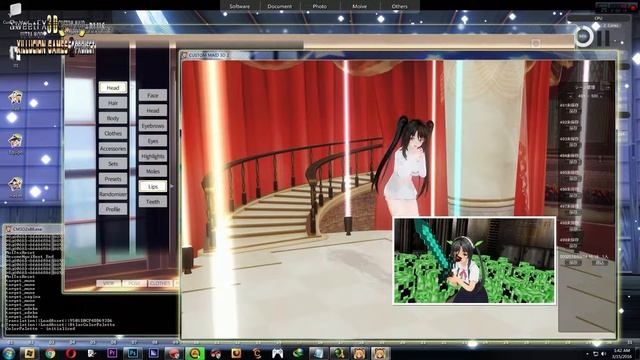Launch Opera browser from taskbar
This screenshot has width=640, height=360.
(71, 353)
